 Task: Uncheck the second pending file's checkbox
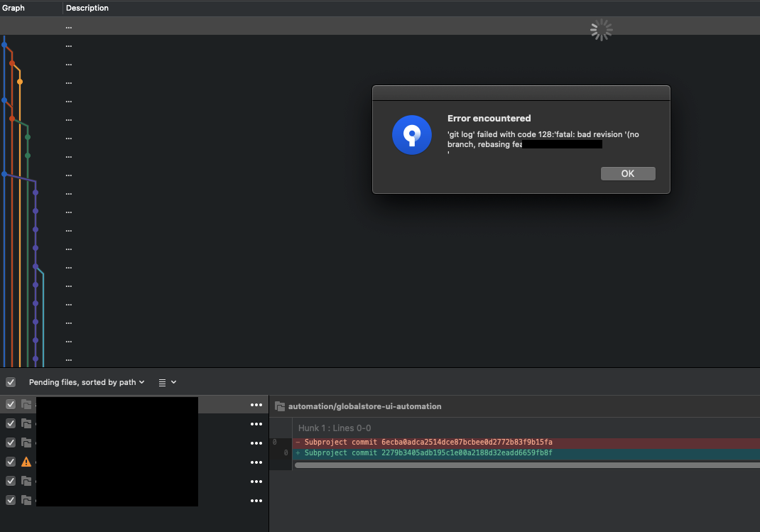[x=11, y=423]
